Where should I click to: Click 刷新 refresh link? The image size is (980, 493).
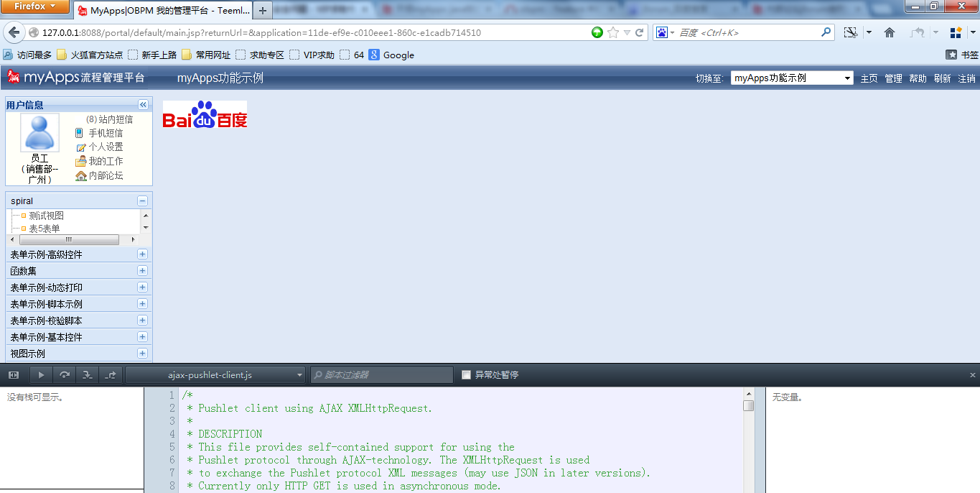[x=942, y=78]
